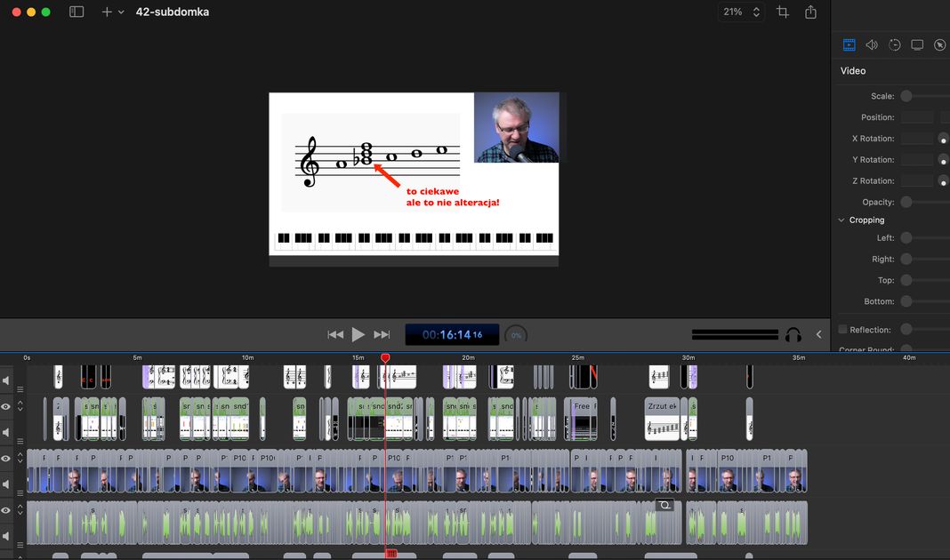
Task: Click the rewind button
Action: 335,334
